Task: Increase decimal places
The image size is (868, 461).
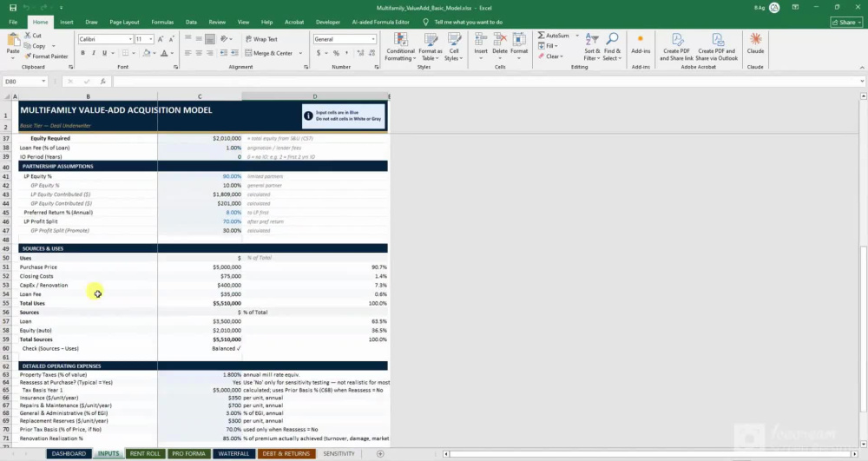Action: pos(360,53)
